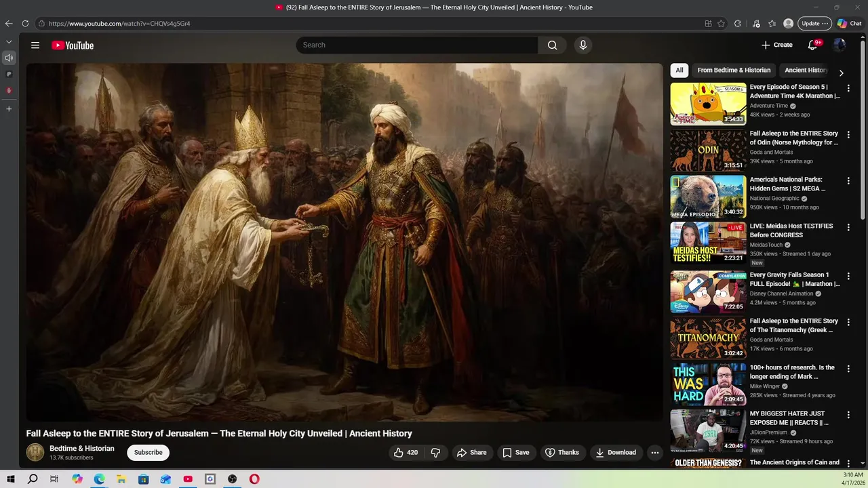Screen dimensions: 868x488
Task: Open the Mike Winger channel link
Action: click(765, 386)
